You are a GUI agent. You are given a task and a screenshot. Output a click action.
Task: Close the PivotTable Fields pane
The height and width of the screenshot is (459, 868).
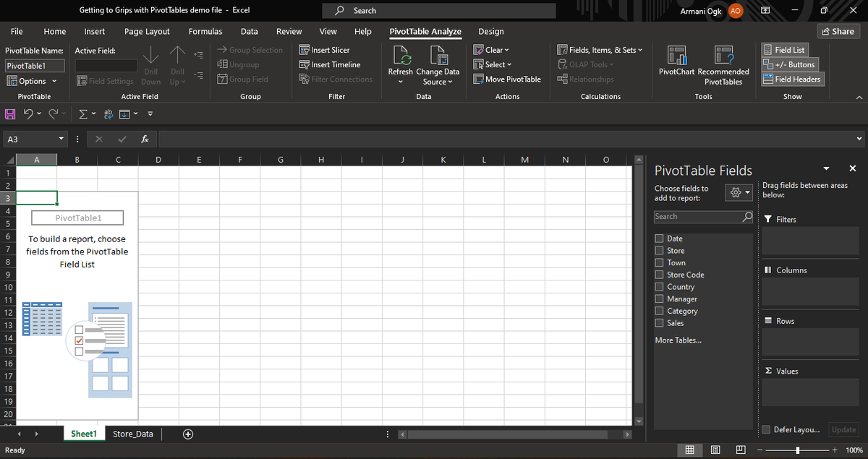pos(852,168)
